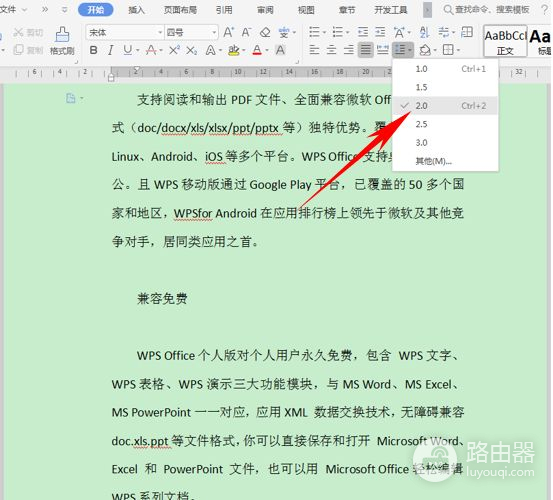Toggle bold formatting (B)

[x=93, y=50]
